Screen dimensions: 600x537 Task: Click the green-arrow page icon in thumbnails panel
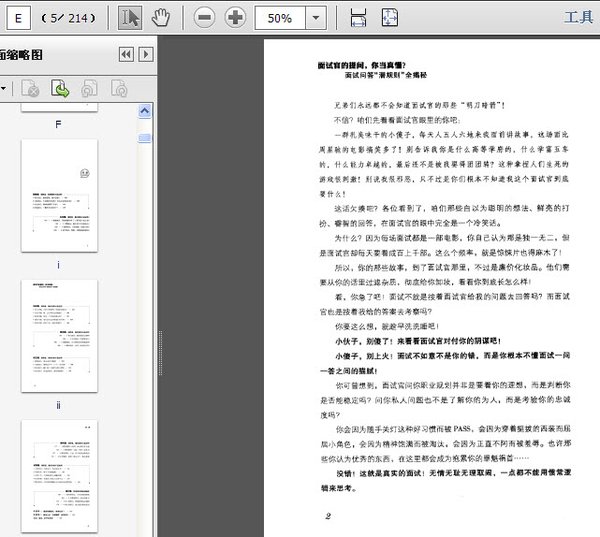pyautogui.click(x=60, y=90)
